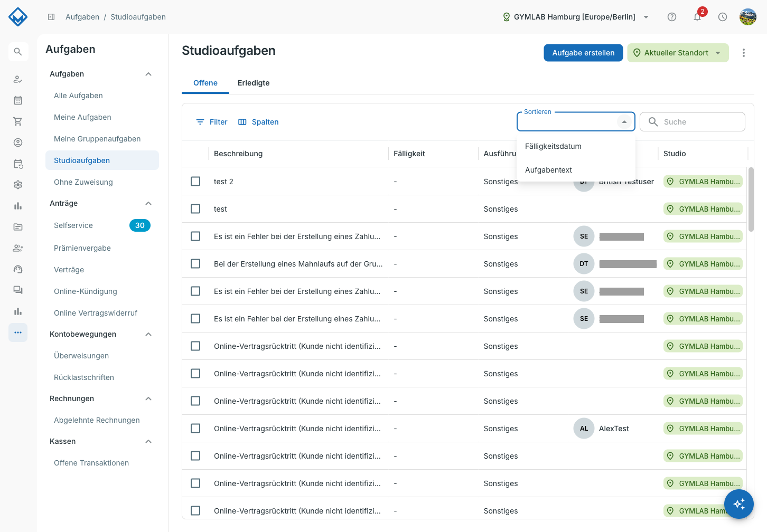Click the table's vertical scrollbar
The width and height of the screenshot is (767, 532).
(751, 199)
